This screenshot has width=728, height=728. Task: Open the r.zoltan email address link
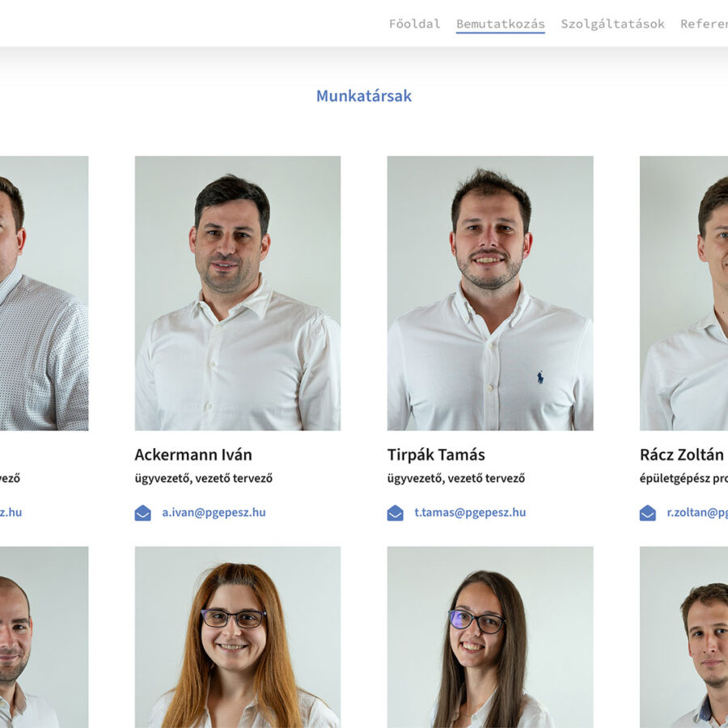pos(697,513)
